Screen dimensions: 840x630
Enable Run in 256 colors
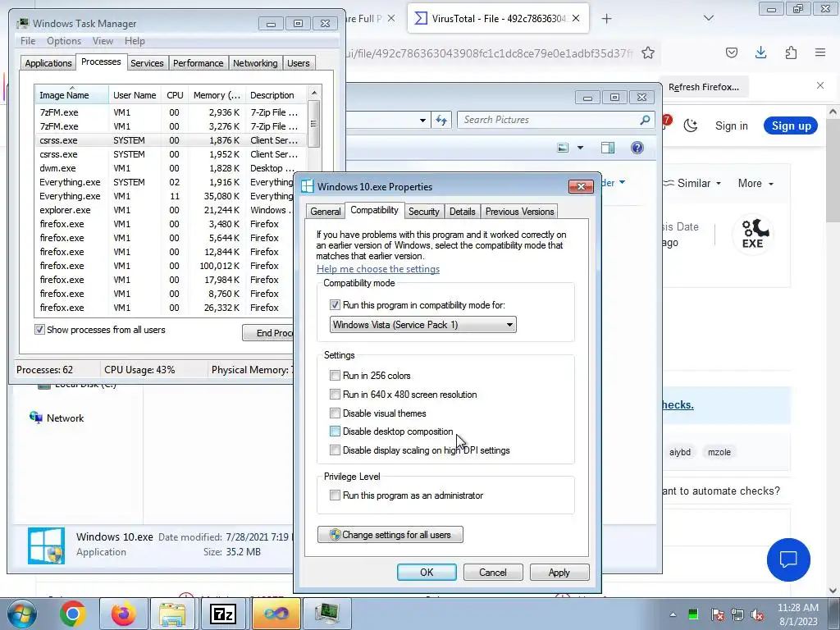tap(335, 376)
